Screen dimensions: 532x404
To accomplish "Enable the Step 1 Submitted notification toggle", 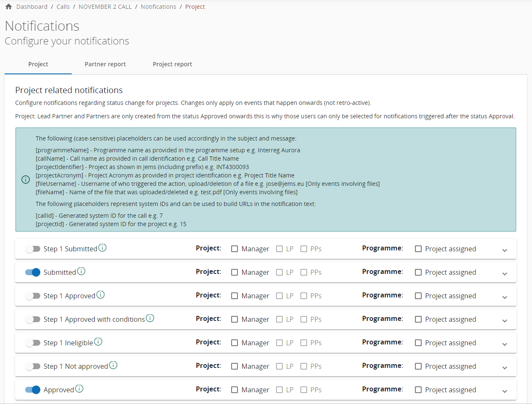I will click(33, 249).
